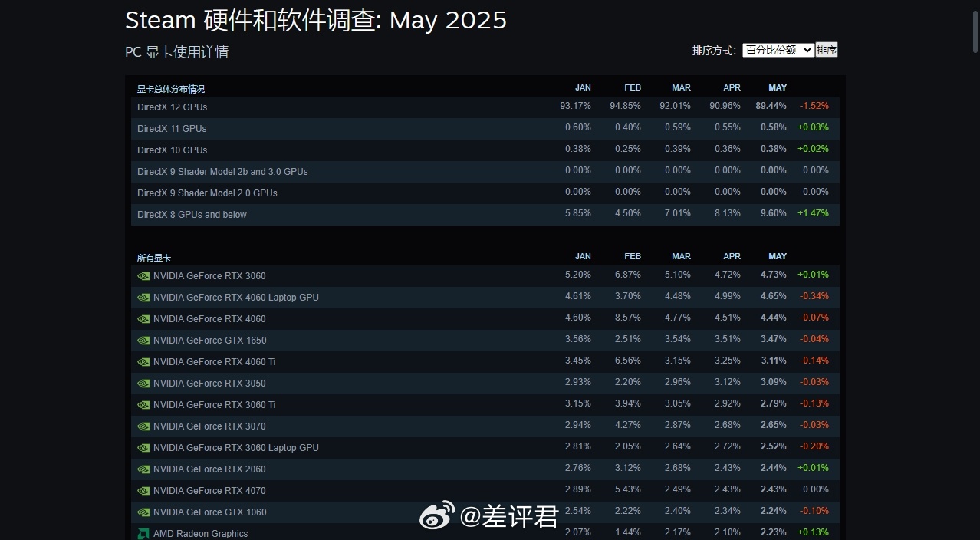Open the 百分比份额 sort dropdown
The width and height of the screenshot is (980, 540).
tap(778, 50)
